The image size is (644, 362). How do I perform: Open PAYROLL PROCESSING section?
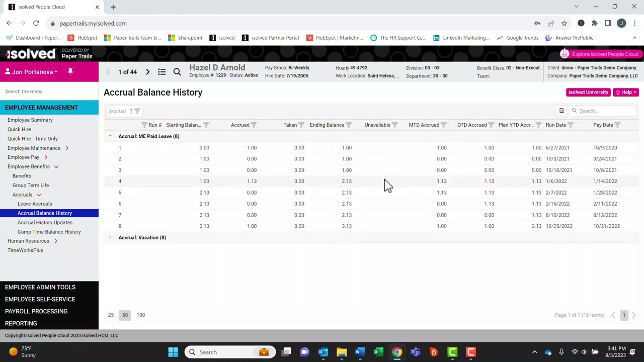click(x=36, y=311)
